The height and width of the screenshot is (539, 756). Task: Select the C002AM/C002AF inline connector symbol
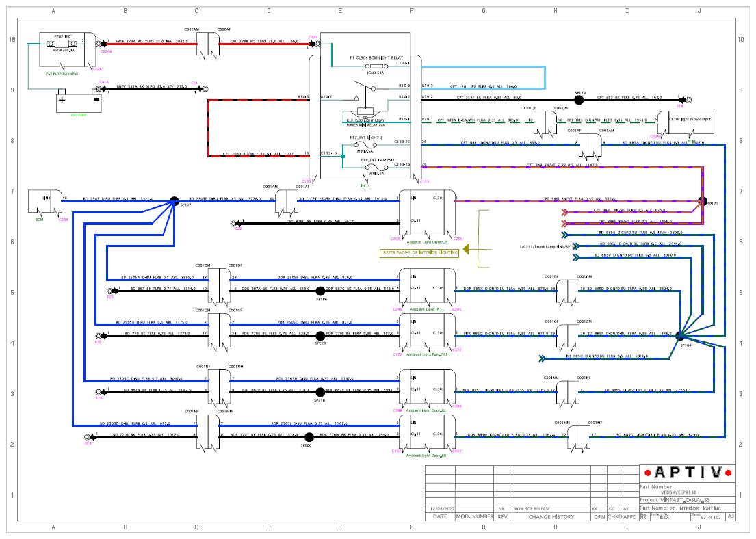pyautogui.click(x=208, y=46)
